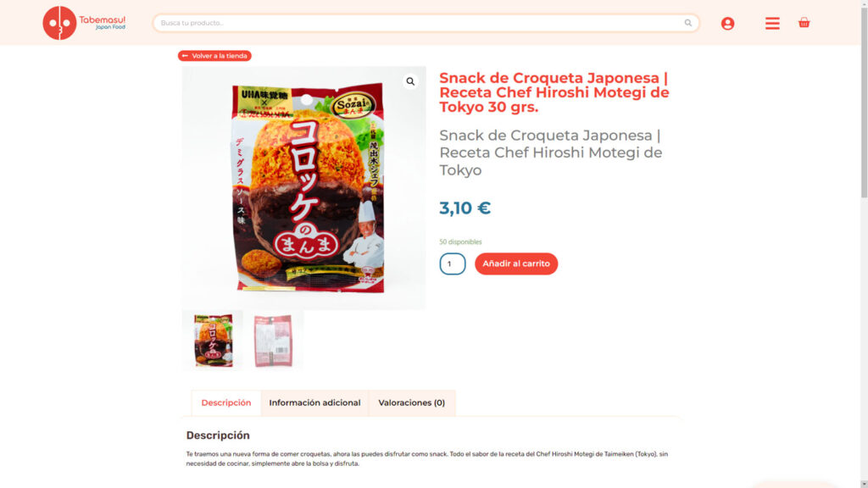Click the back arrow in Volver a la tienda
Image resolution: width=868 pixels, height=488 pixels.
[185, 56]
